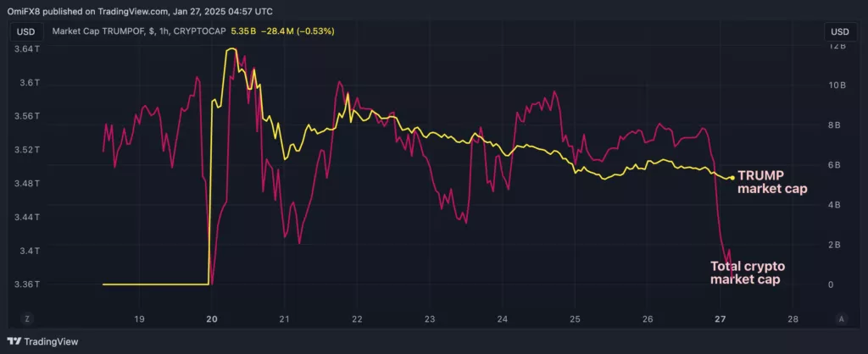Screen dimensions: 868x354
Task: Click the 5.35 B legend value
Action: click(x=243, y=31)
